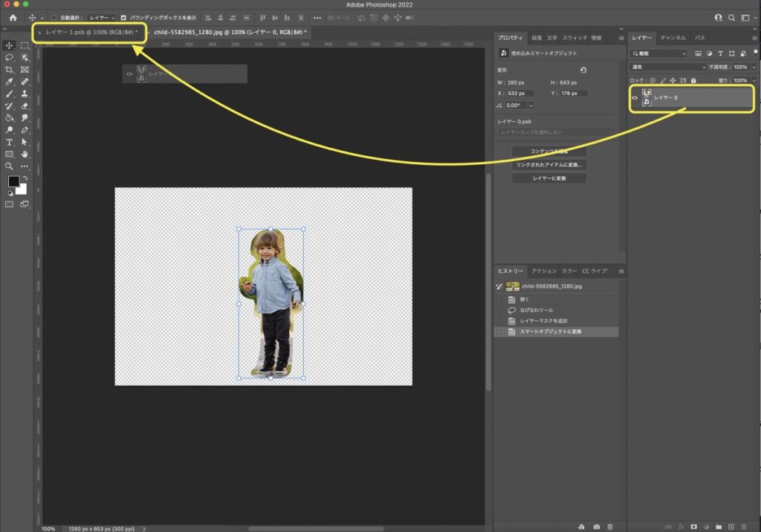
Task: Select the Horizontal Type tool
Action: (x=9, y=142)
